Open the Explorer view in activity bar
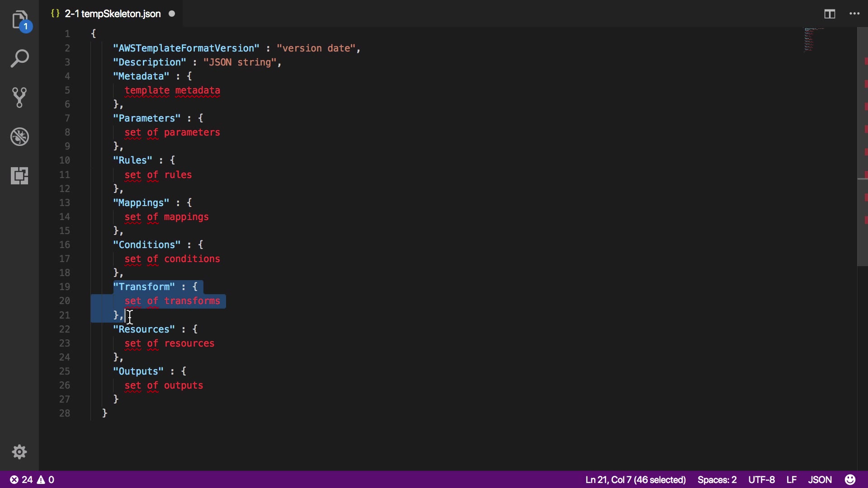 click(19, 20)
